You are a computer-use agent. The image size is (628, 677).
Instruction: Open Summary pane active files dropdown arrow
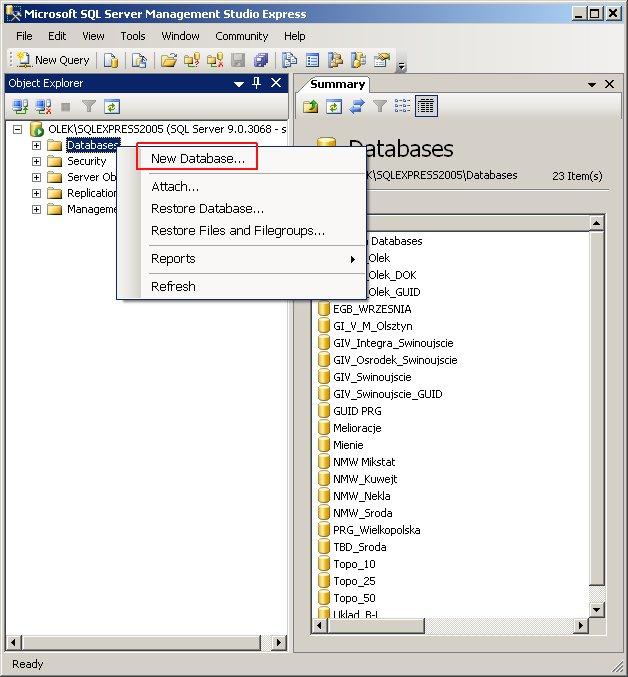[592, 85]
